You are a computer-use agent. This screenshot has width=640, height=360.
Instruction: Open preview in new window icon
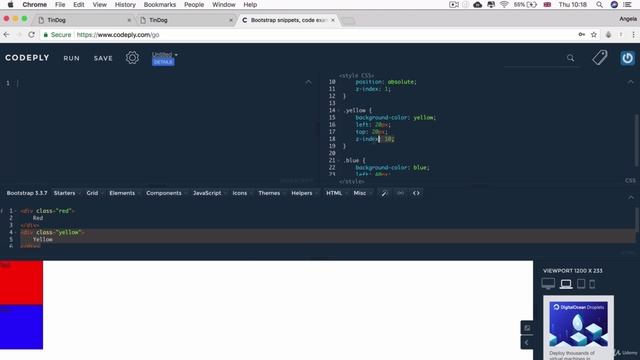click(527, 328)
